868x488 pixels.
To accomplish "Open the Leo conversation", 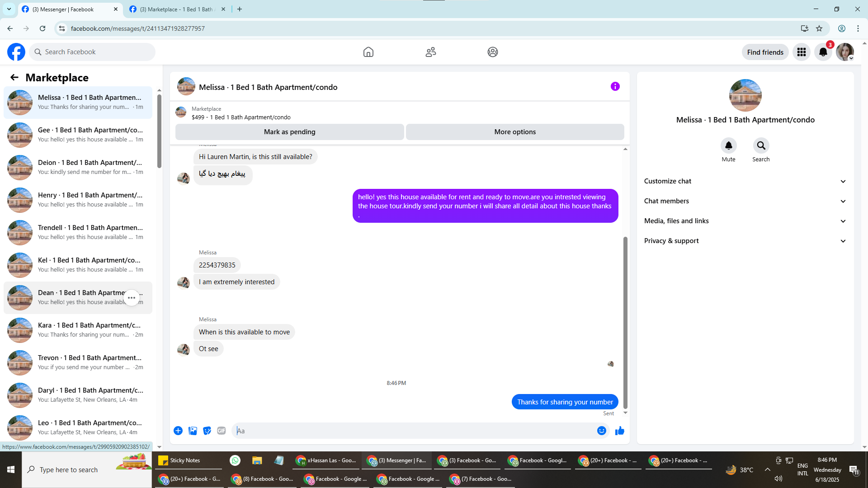I will [x=78, y=428].
